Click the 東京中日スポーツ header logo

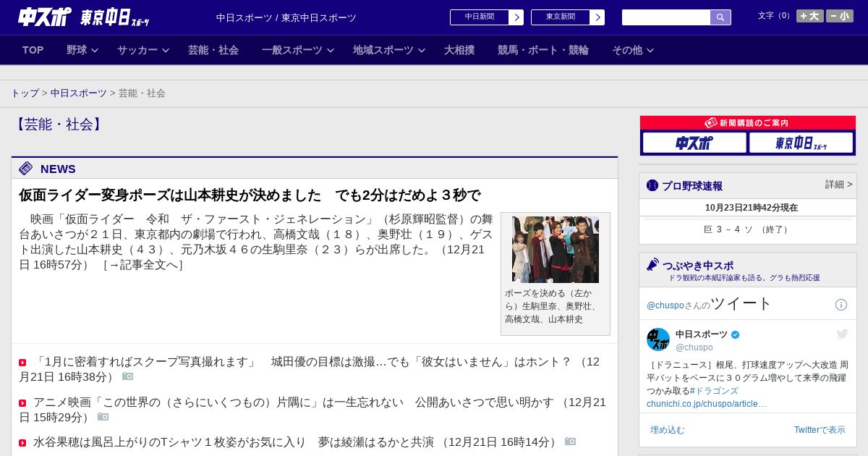pyautogui.click(x=115, y=17)
